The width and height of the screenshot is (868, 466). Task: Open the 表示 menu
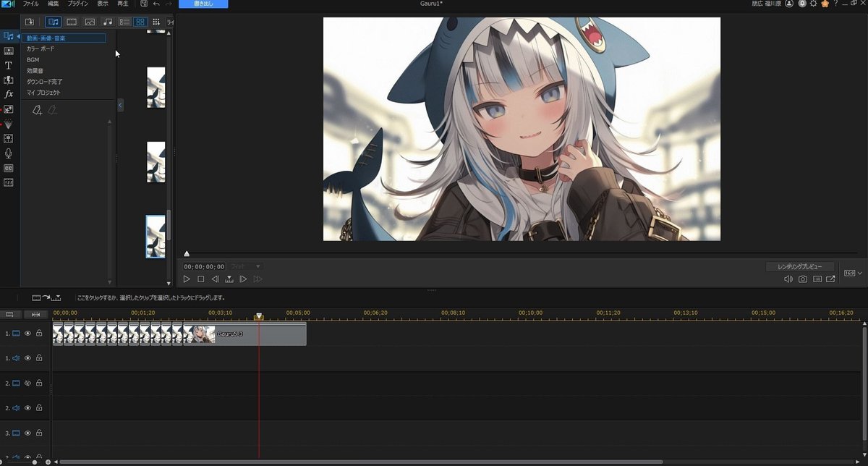pyautogui.click(x=103, y=4)
